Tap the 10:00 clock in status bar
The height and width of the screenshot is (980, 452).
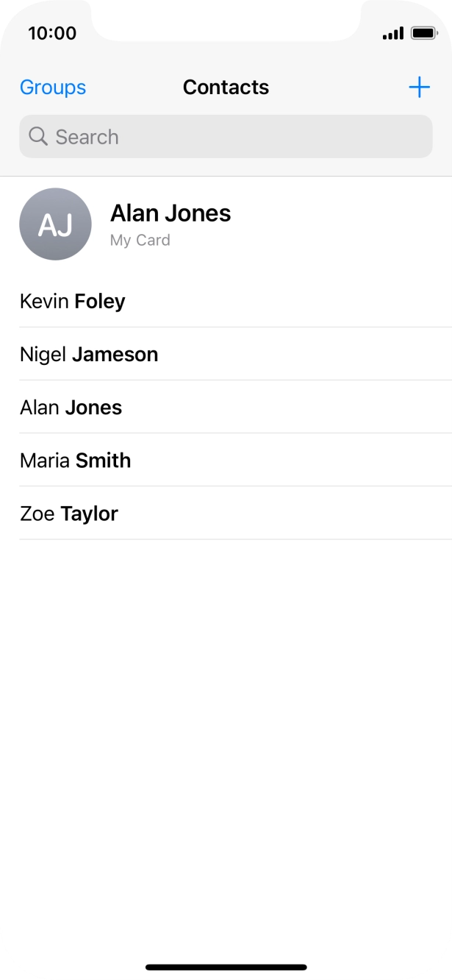click(x=52, y=34)
